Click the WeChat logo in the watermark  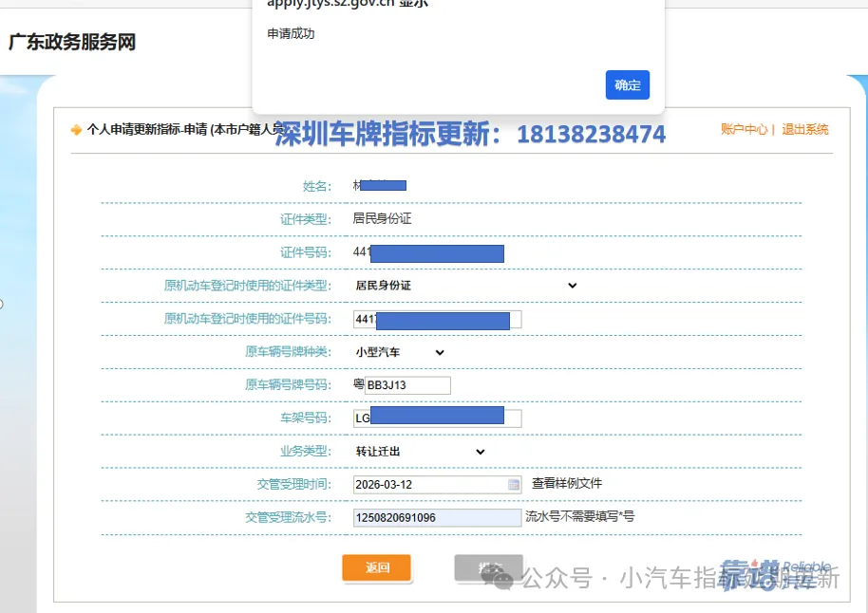tap(501, 577)
